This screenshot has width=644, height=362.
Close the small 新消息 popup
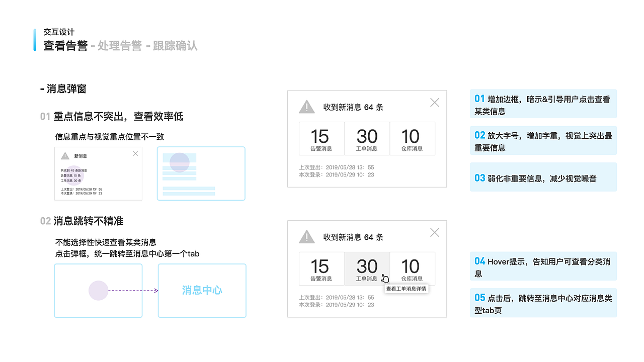click(135, 153)
